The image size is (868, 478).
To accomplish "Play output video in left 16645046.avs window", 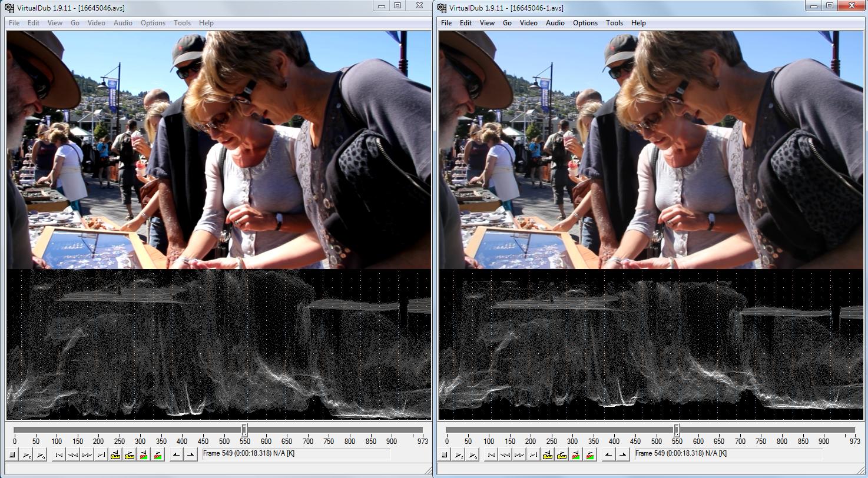I will click(x=41, y=454).
